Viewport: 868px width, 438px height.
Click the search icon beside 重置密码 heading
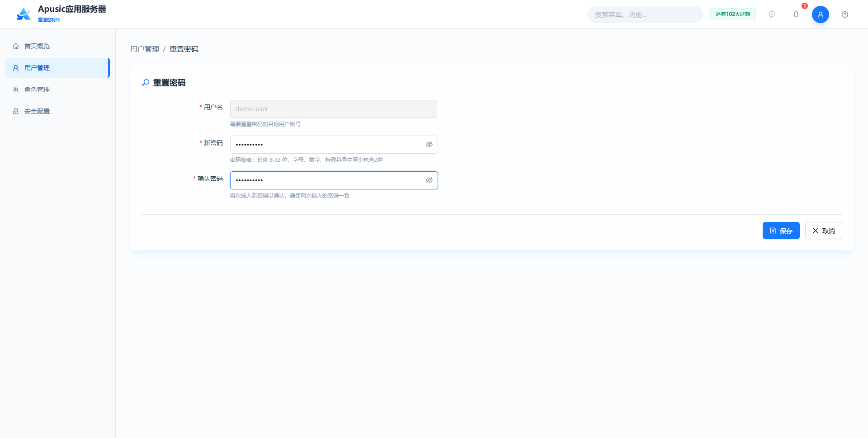[x=146, y=83]
